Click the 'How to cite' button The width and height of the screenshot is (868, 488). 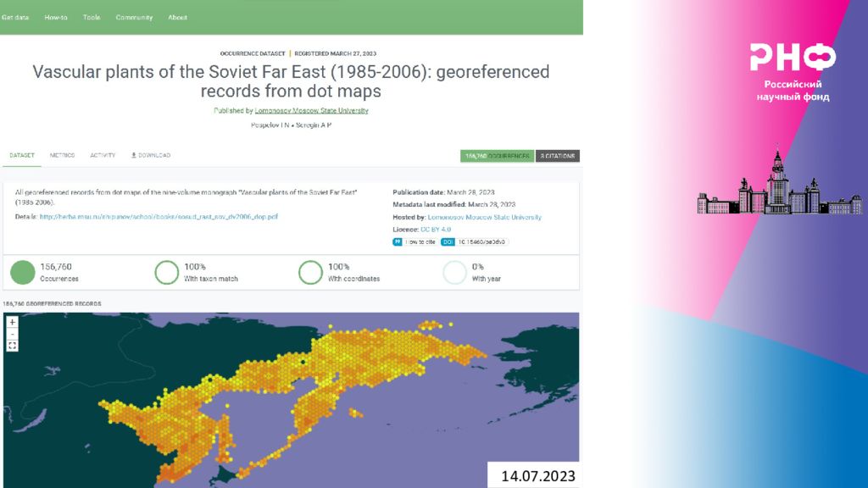pyautogui.click(x=414, y=241)
